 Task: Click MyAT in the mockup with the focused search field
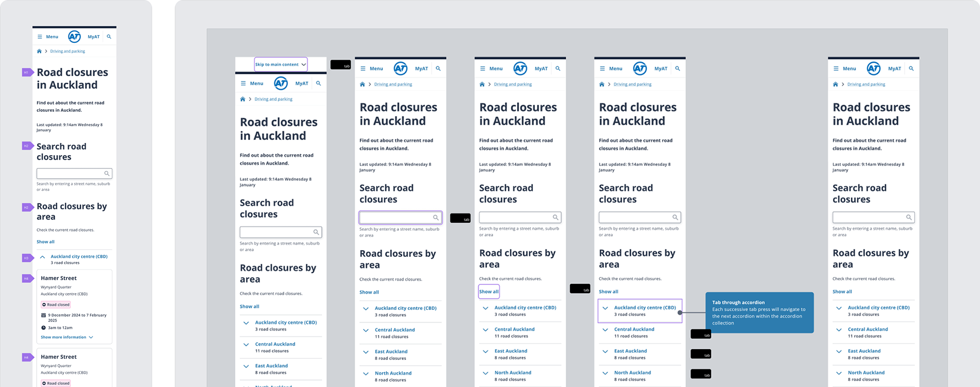click(x=422, y=68)
